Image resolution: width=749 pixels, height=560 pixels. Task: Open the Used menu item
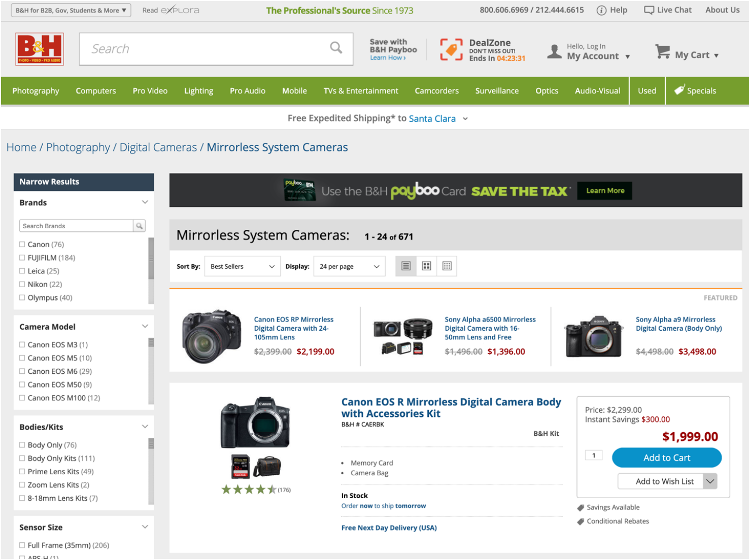(x=647, y=91)
